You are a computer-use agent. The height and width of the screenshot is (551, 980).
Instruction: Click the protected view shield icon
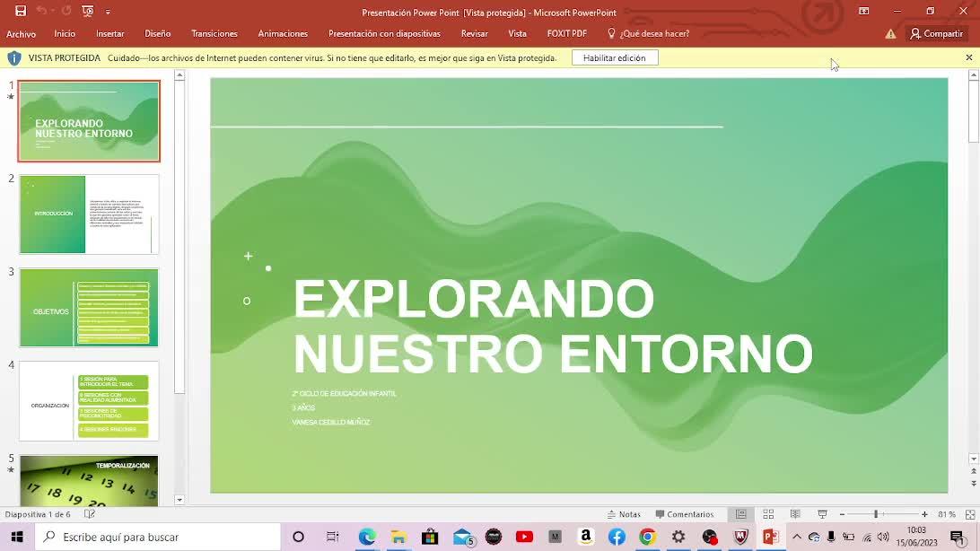click(13, 58)
